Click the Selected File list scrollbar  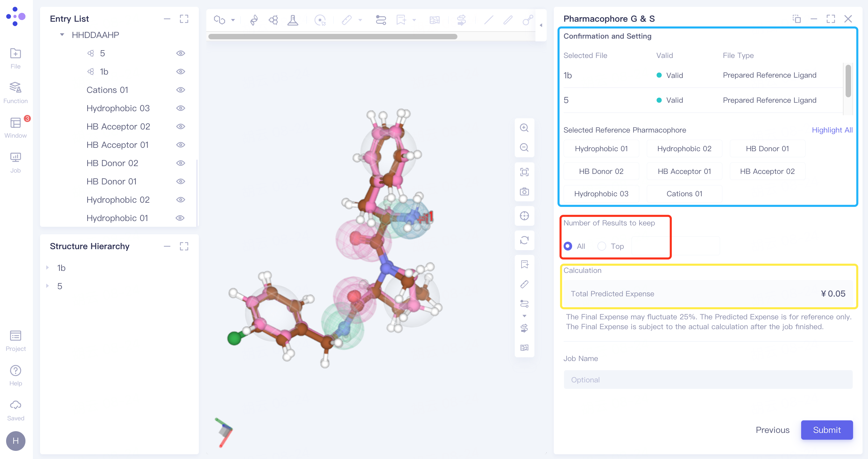[848, 81]
